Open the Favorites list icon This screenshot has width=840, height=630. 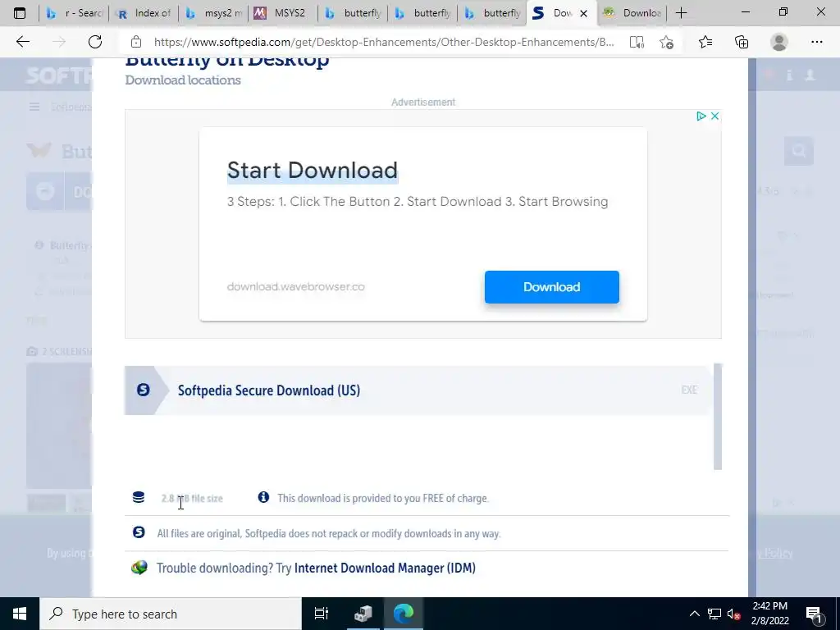click(x=705, y=42)
